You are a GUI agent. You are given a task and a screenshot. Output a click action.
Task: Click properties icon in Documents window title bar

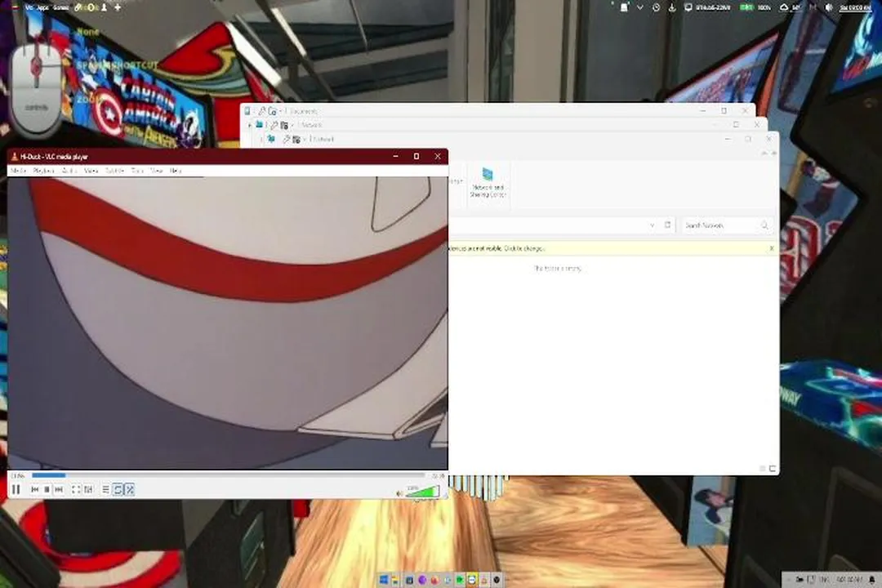[x=262, y=111]
